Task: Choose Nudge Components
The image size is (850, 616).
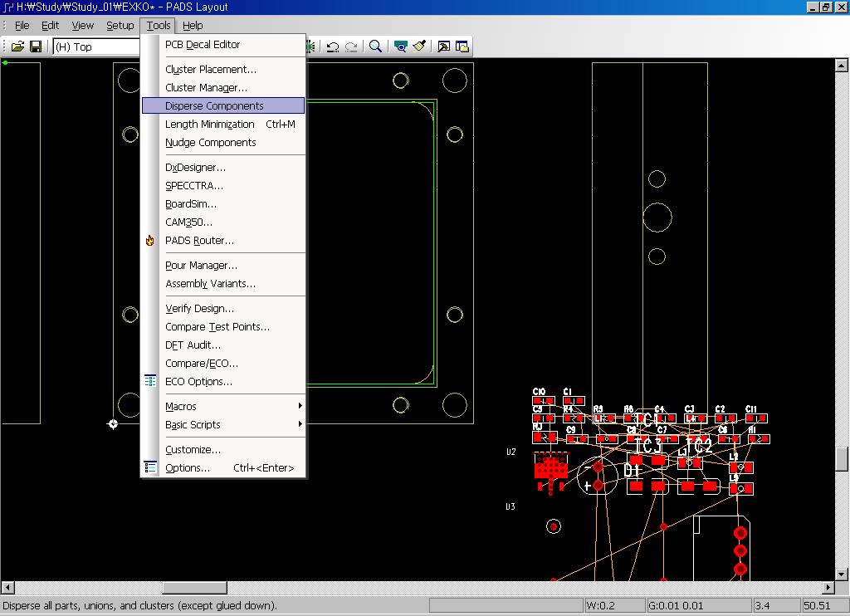Action: (223, 142)
